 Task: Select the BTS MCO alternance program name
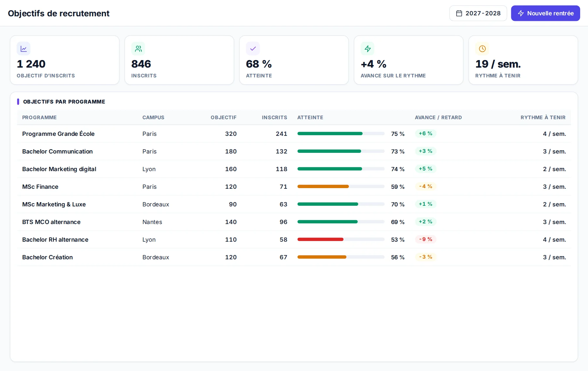pyautogui.click(x=51, y=222)
